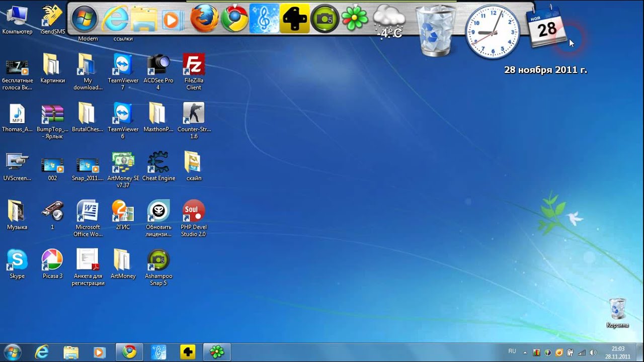Launch Counter-Strike 1.6
The height and width of the screenshot is (362, 644).
tap(193, 121)
